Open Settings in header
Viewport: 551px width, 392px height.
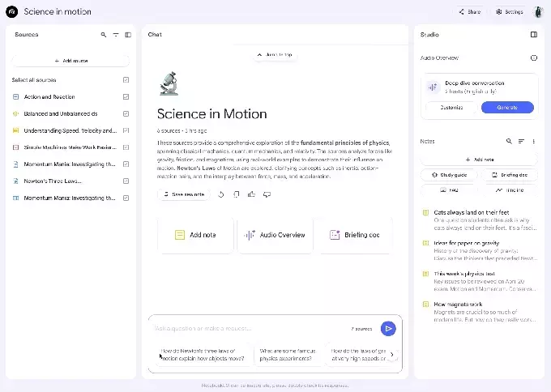pyautogui.click(x=510, y=11)
